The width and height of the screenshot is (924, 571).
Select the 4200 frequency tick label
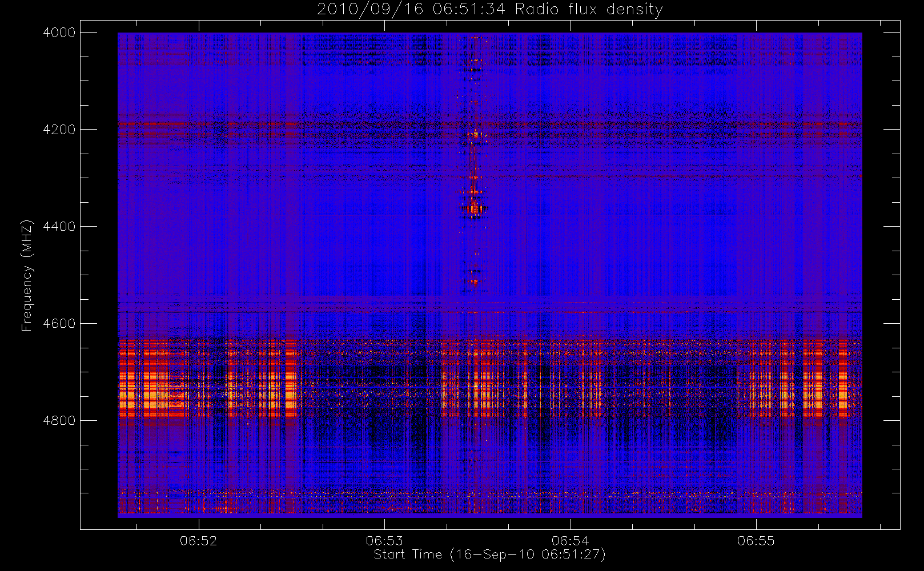coord(59,130)
